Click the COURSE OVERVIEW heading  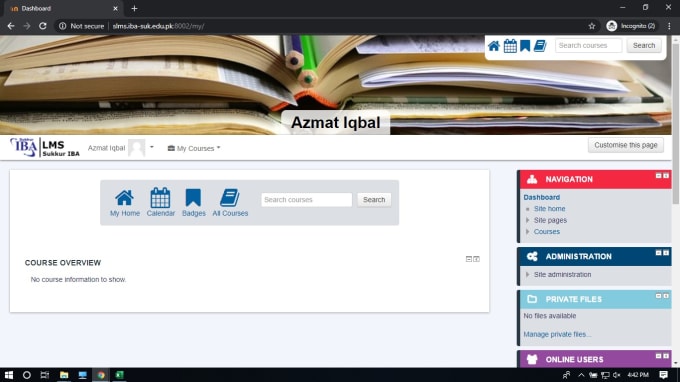63,263
